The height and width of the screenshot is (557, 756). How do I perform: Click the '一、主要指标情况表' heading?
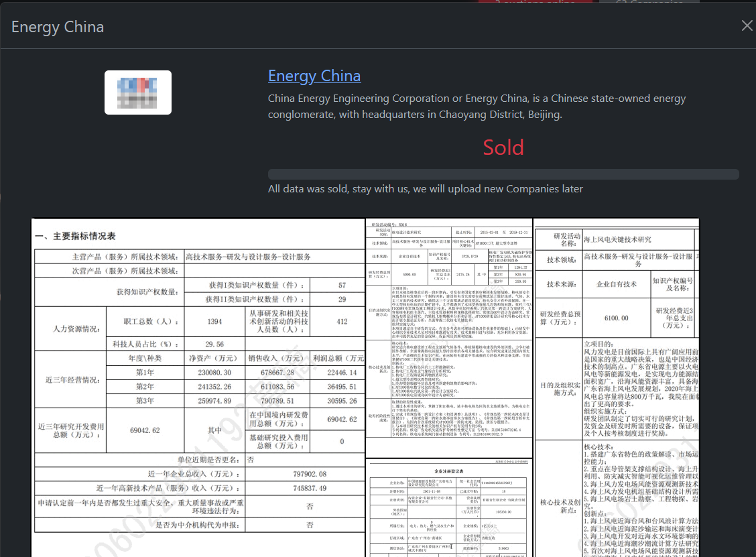tap(75, 237)
